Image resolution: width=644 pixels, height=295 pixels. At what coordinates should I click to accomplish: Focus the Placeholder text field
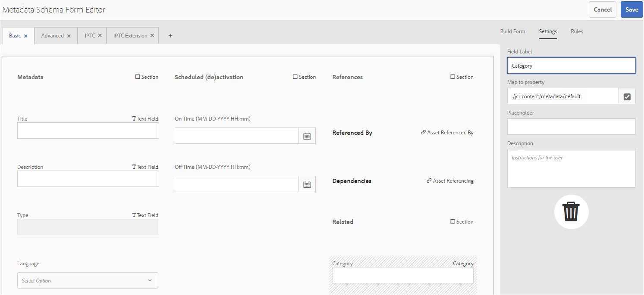point(571,127)
